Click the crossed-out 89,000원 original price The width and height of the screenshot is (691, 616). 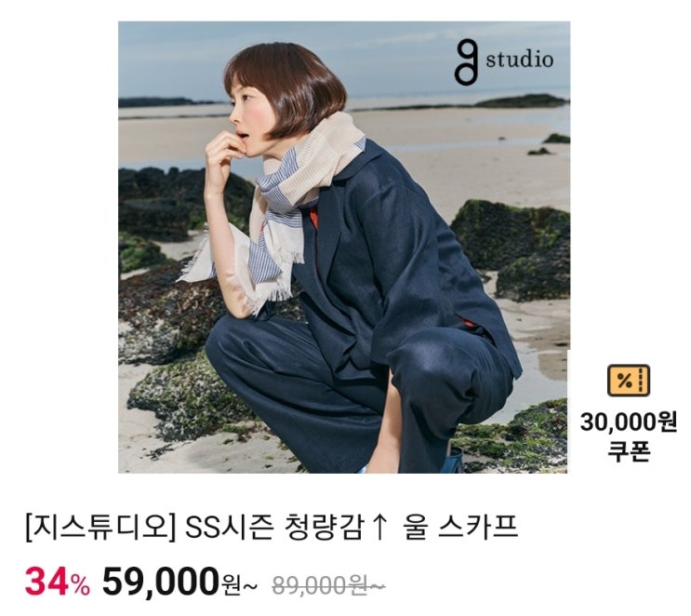pyautogui.click(x=328, y=586)
